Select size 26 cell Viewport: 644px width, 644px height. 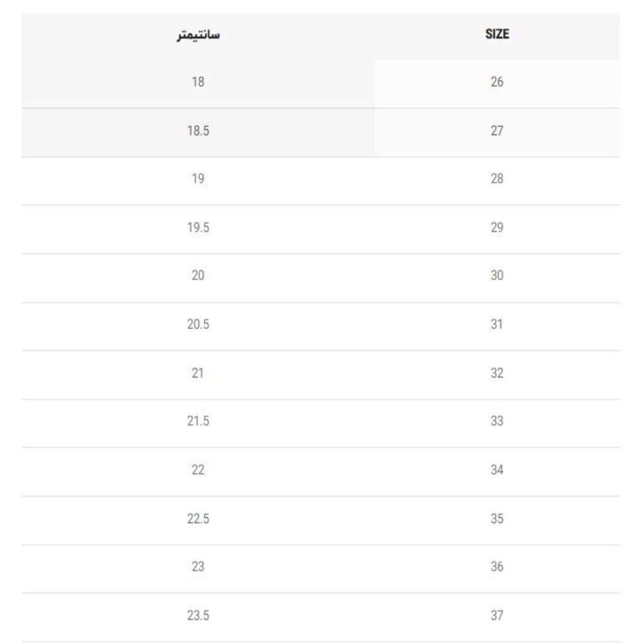tap(497, 82)
